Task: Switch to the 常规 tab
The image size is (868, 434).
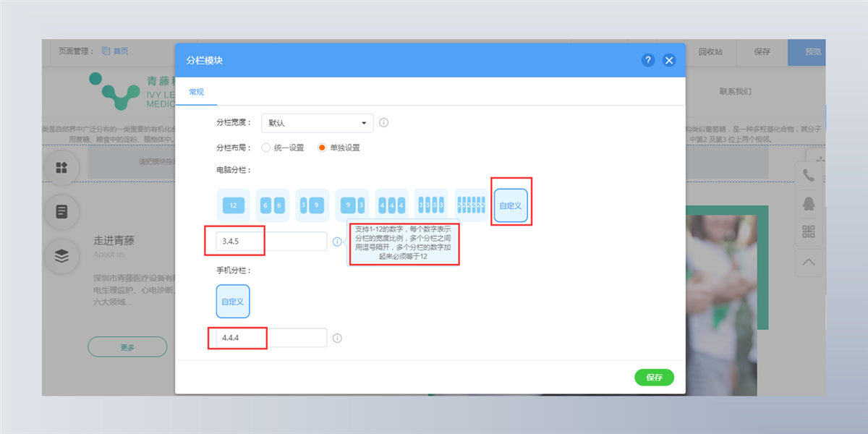Action: (x=197, y=92)
